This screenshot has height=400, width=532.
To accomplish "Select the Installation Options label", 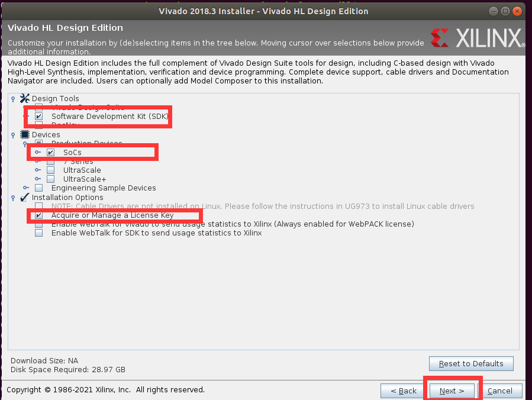I will [x=67, y=198].
